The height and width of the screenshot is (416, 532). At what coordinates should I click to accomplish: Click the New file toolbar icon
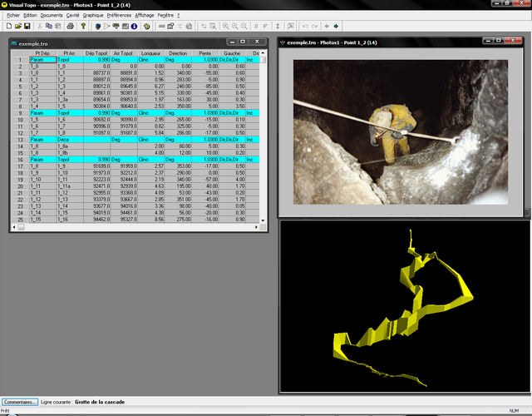pyautogui.click(x=8, y=26)
